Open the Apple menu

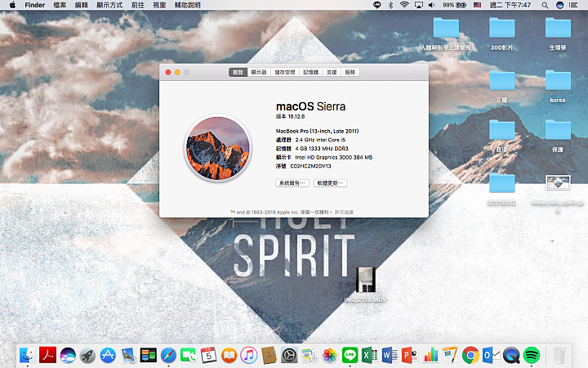[12, 5]
